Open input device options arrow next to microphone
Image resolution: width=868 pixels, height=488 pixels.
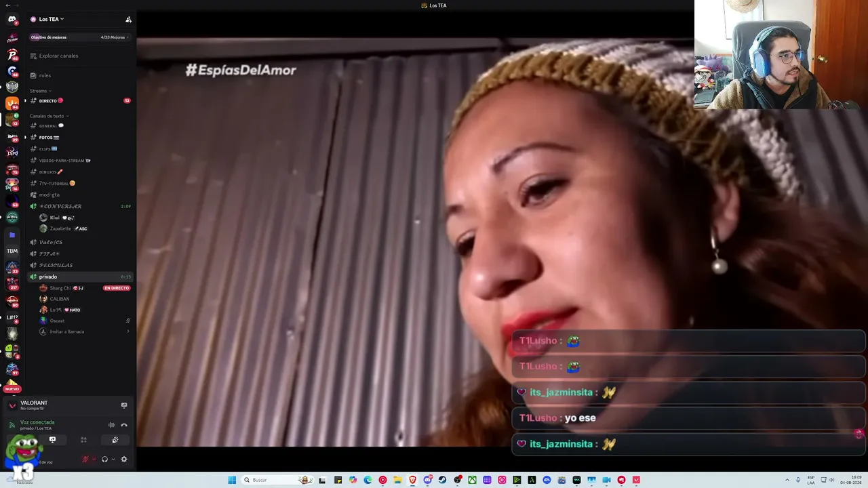point(94,460)
